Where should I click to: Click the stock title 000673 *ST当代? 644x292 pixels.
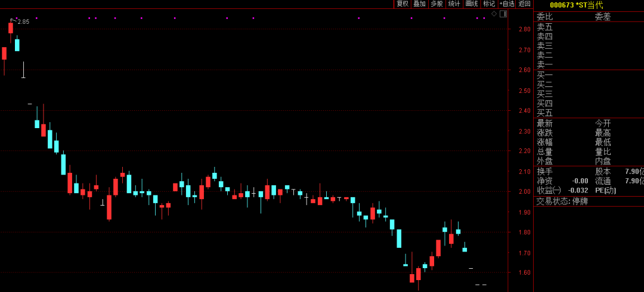[x=576, y=5]
